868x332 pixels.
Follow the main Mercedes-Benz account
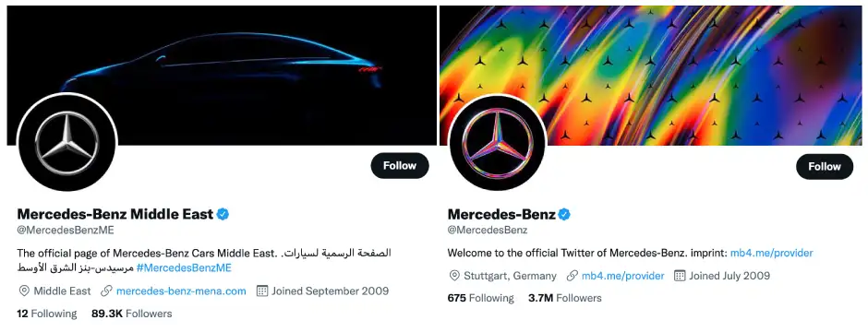coord(825,166)
